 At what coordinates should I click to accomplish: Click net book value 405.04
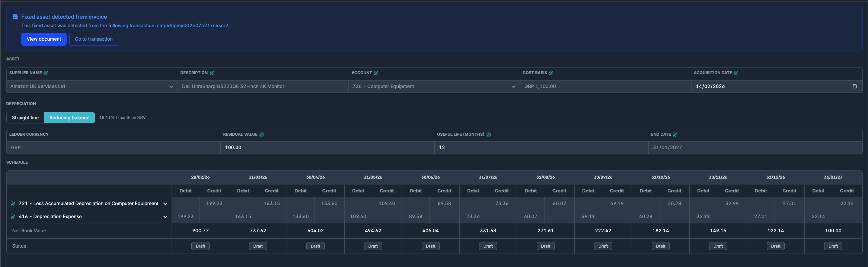(431, 231)
